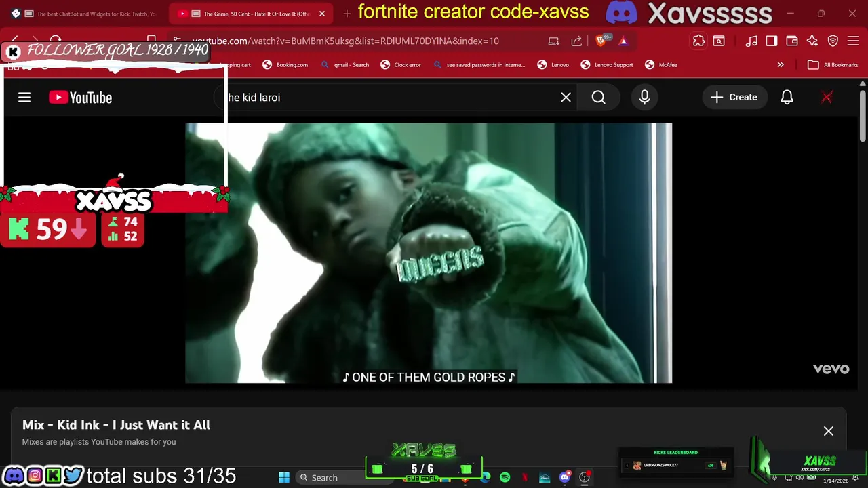Select The Game, 50 Cent YouTube tab
868x488 pixels.
251,14
